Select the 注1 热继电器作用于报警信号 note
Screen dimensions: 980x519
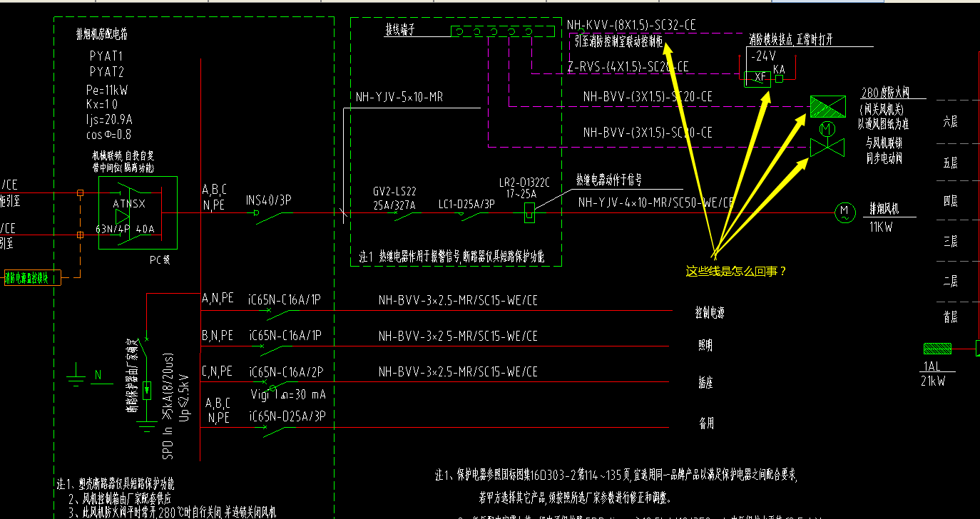451,257
